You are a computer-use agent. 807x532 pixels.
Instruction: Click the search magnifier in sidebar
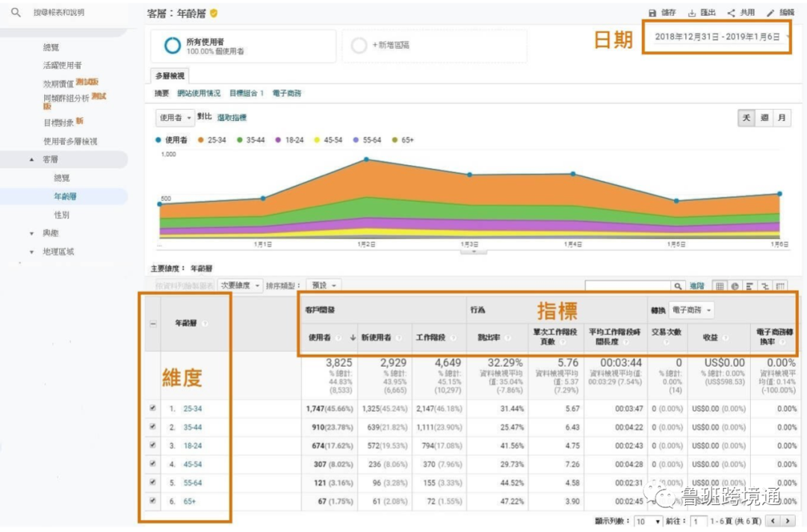click(16, 13)
